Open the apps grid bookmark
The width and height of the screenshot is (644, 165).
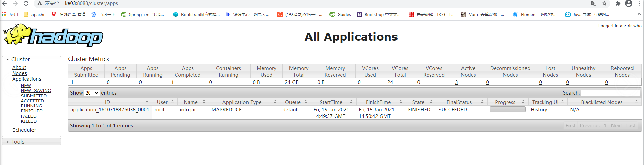[x=10, y=14]
